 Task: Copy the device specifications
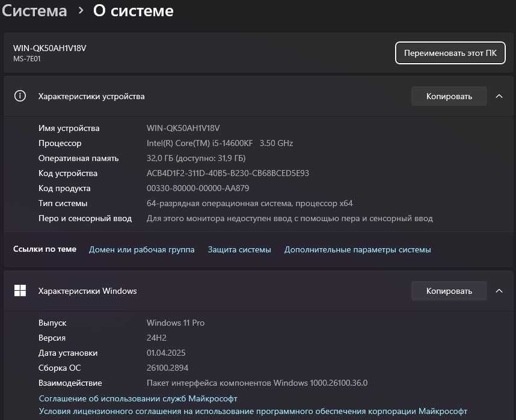pos(449,96)
